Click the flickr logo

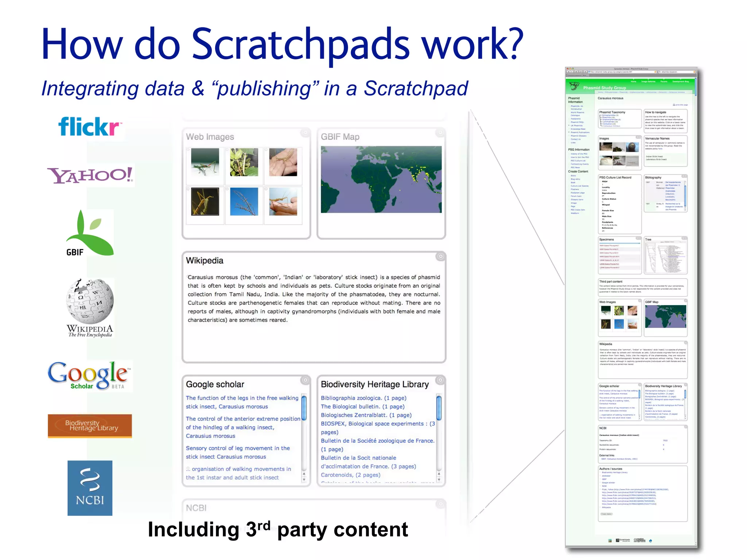(x=89, y=127)
